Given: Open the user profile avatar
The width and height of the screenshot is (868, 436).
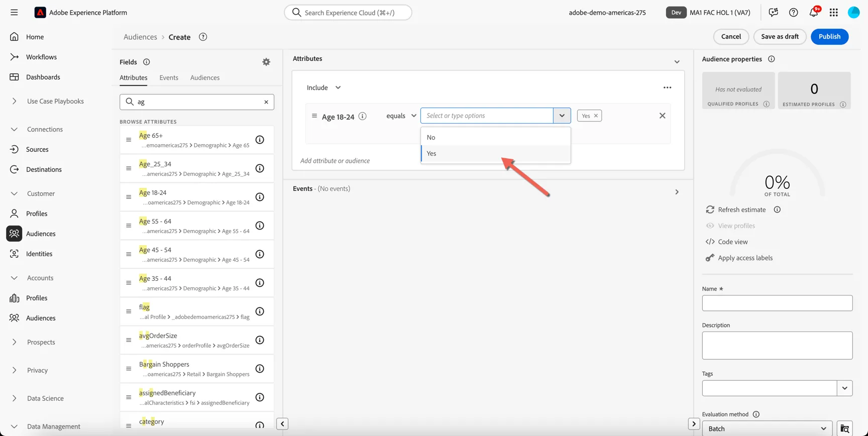Looking at the screenshot, I should 853,13.
